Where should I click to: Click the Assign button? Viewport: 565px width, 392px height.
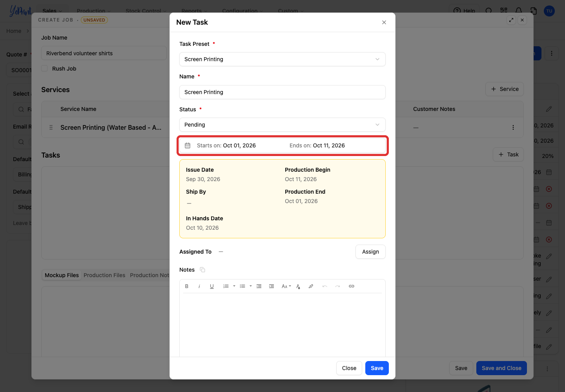(x=370, y=252)
